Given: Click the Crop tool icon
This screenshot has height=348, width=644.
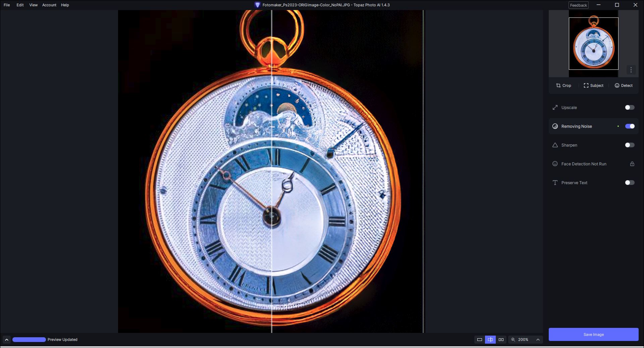Looking at the screenshot, I should click(558, 86).
